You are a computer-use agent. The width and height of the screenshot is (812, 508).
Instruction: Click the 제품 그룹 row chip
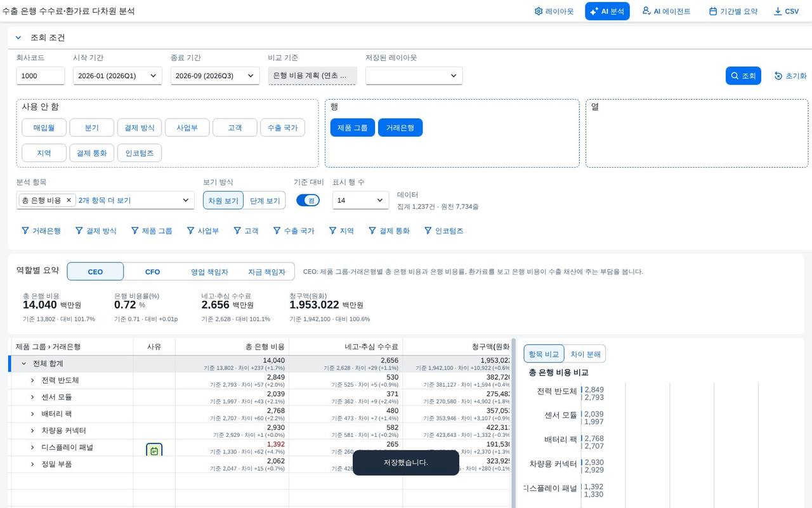click(353, 128)
